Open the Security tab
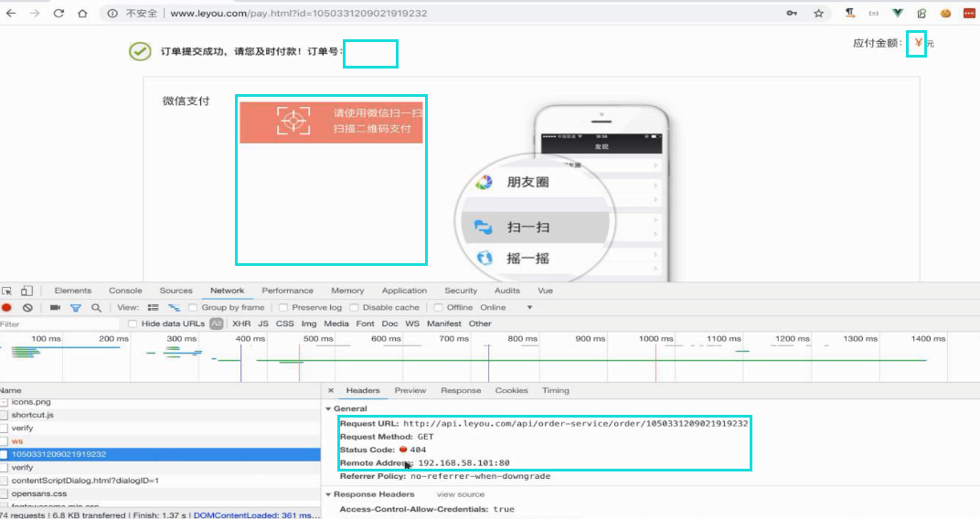Viewport: 980px width, 519px height. click(461, 291)
